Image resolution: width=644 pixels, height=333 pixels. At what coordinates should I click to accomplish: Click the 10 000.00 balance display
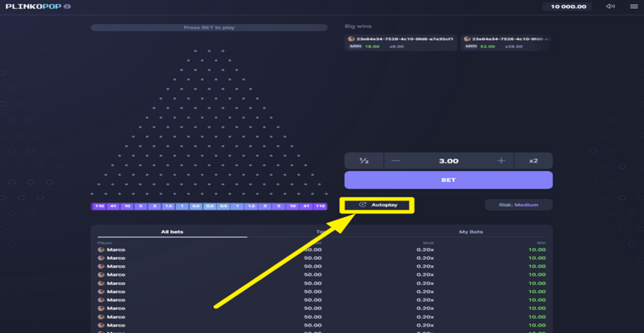point(567,6)
